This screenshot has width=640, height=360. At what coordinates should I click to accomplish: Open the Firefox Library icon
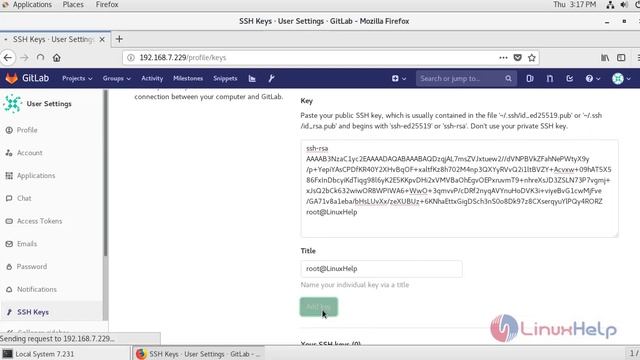tap(605, 58)
